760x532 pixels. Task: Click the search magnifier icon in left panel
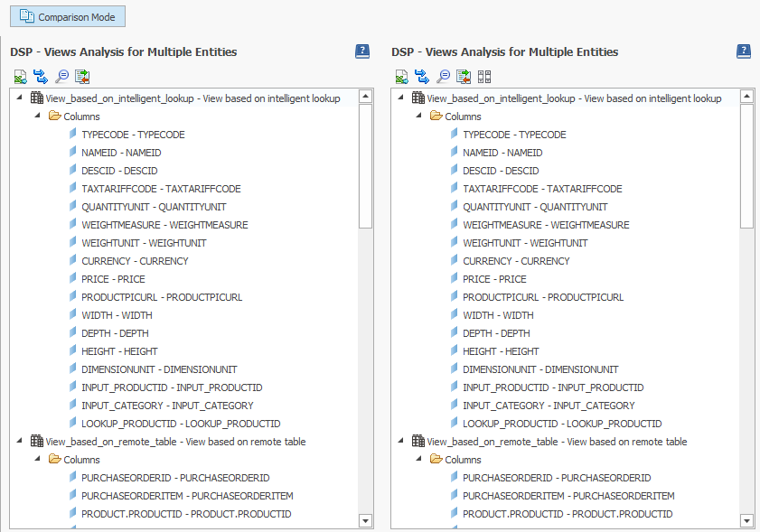click(61, 77)
